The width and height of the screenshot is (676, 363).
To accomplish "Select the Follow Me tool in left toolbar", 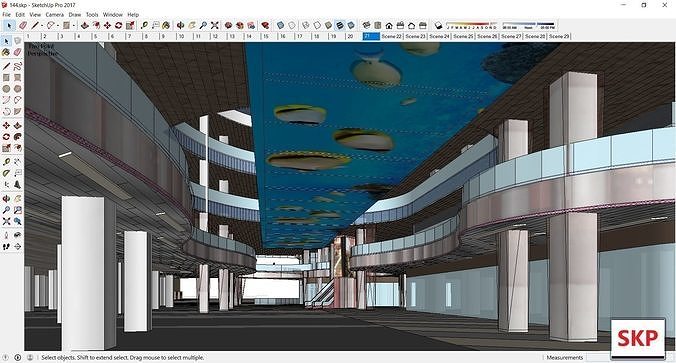I will [17, 137].
